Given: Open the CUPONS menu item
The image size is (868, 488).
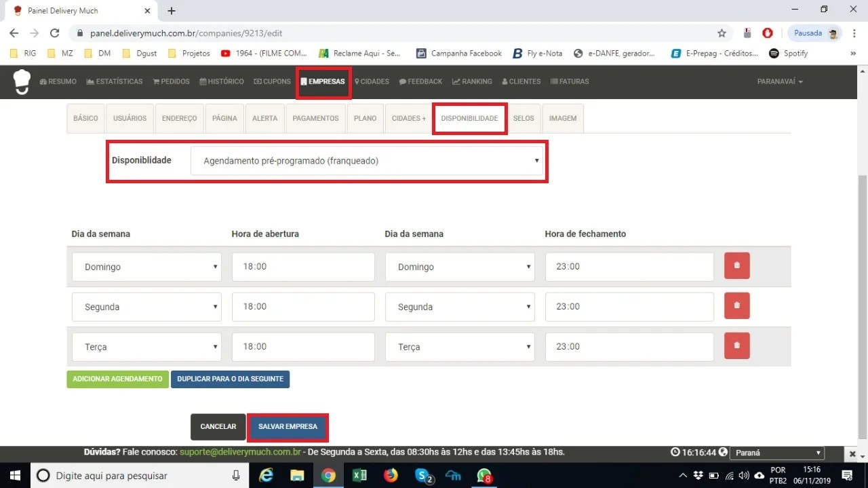Looking at the screenshot, I should coord(272,81).
